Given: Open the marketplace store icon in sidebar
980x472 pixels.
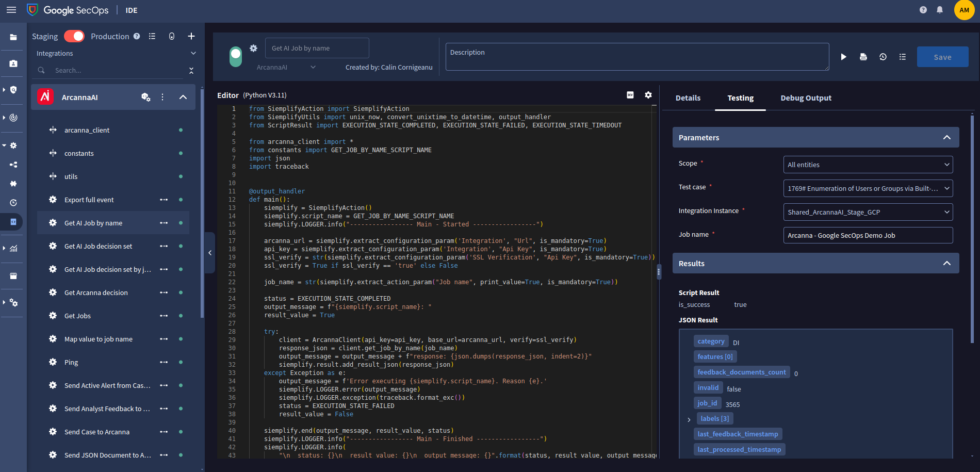Looking at the screenshot, I should point(13,276).
